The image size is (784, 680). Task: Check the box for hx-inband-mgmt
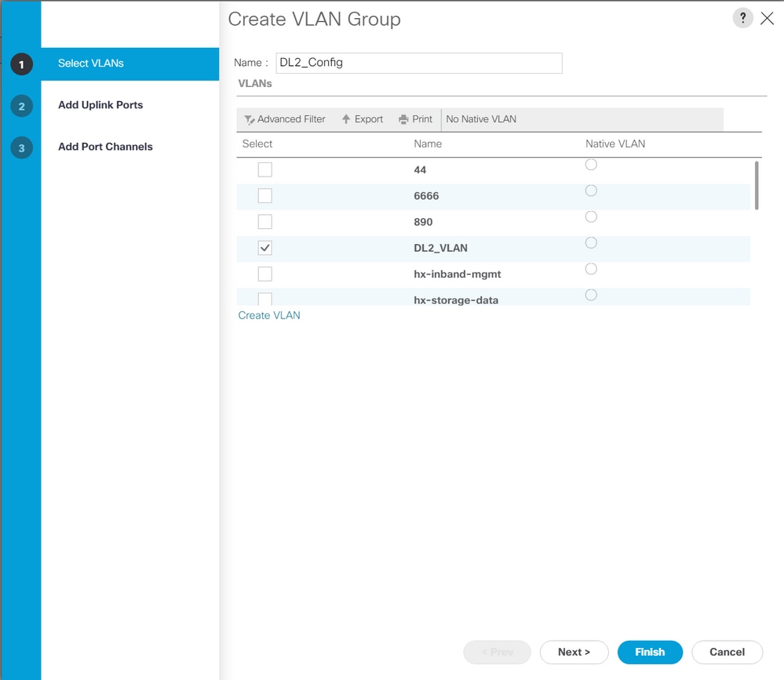265,274
